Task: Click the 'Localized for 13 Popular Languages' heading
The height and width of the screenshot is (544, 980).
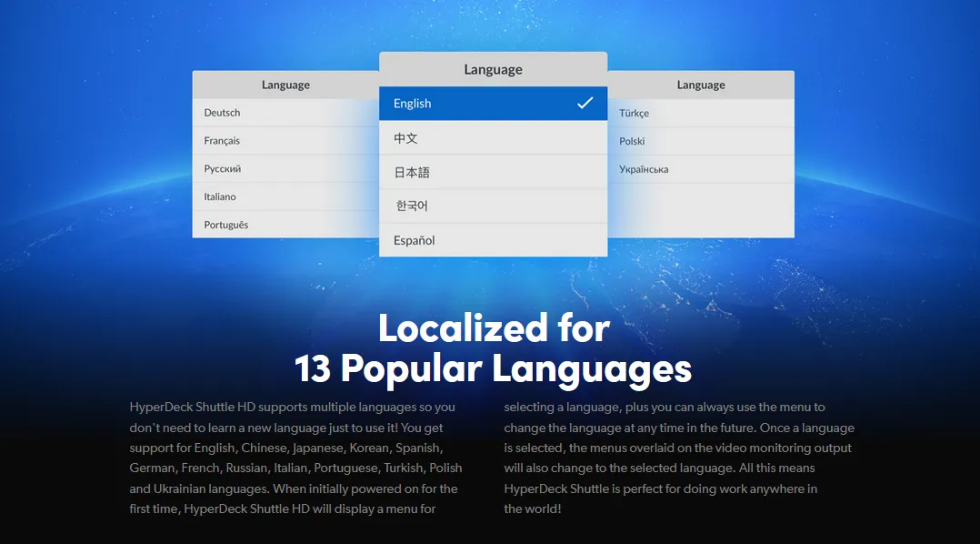Action: pos(493,348)
